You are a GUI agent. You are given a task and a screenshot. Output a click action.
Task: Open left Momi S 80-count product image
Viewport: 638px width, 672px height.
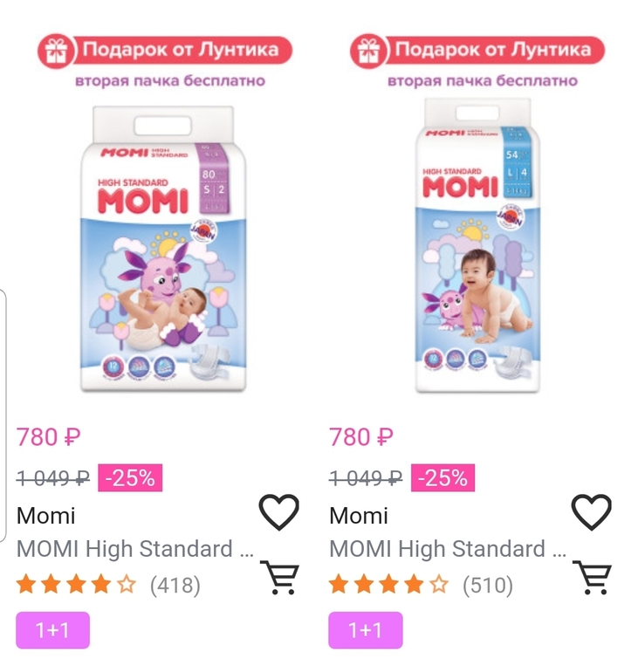coord(163,250)
